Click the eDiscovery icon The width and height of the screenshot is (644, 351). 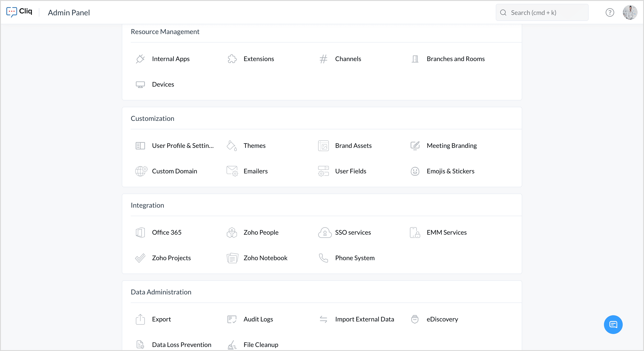click(415, 319)
